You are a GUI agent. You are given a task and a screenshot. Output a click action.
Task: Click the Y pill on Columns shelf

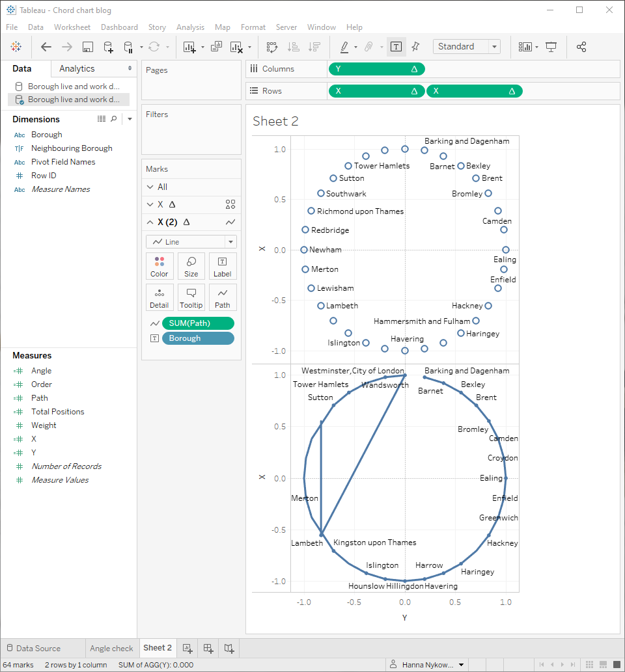click(377, 69)
